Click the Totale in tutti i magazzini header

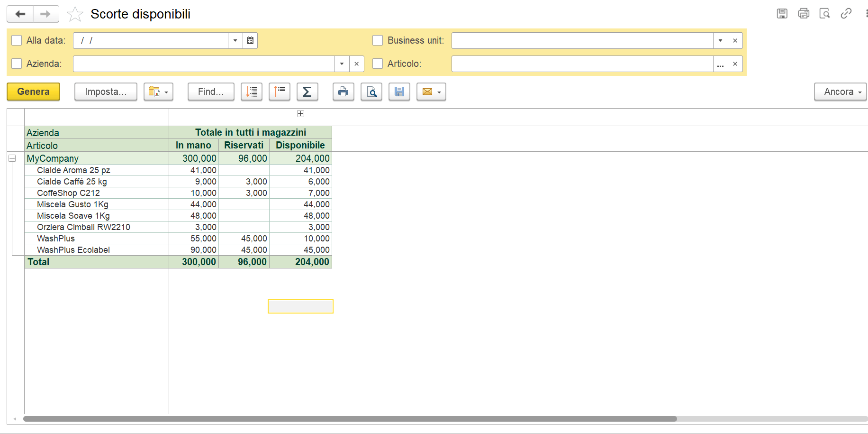251,132
